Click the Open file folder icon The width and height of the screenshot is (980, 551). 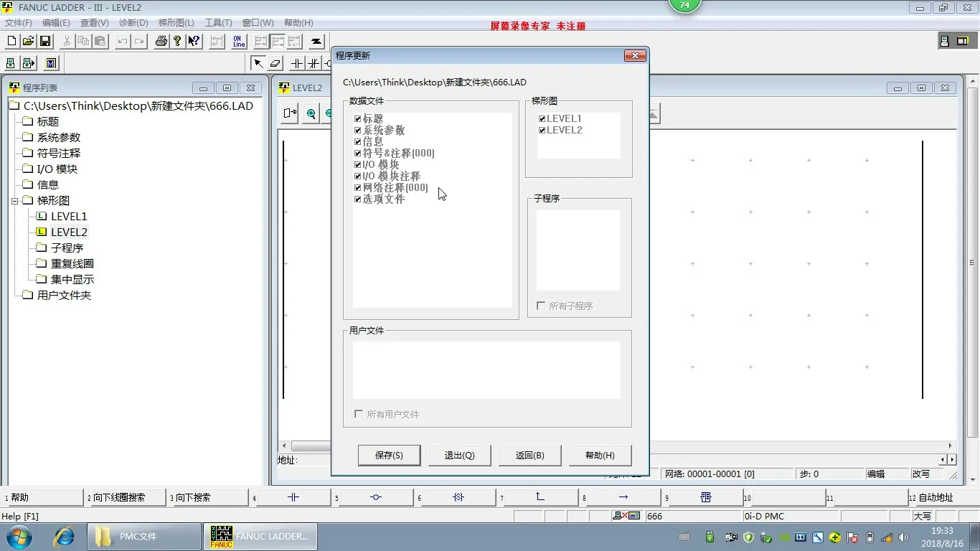(x=28, y=41)
